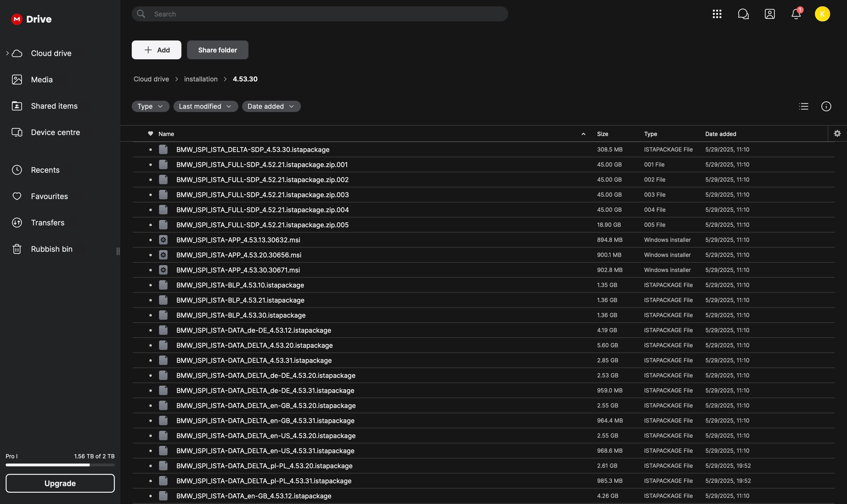Image resolution: width=847 pixels, height=504 pixels.
Task: Open the Date added filter dropdown
Action: tap(271, 106)
